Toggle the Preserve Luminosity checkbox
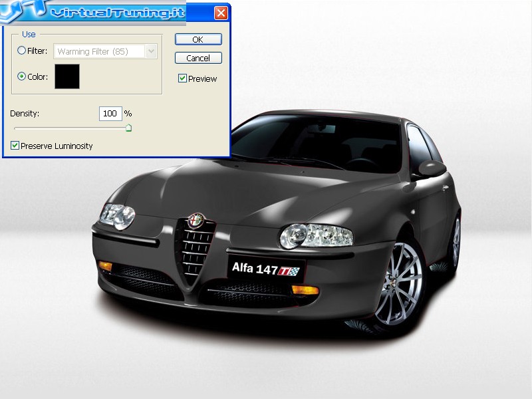Image resolution: width=532 pixels, height=399 pixels. [15, 146]
